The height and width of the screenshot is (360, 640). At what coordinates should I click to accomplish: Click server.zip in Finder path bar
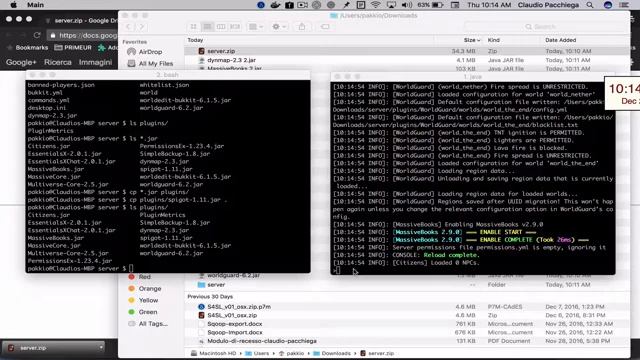pyautogui.click(x=377, y=353)
